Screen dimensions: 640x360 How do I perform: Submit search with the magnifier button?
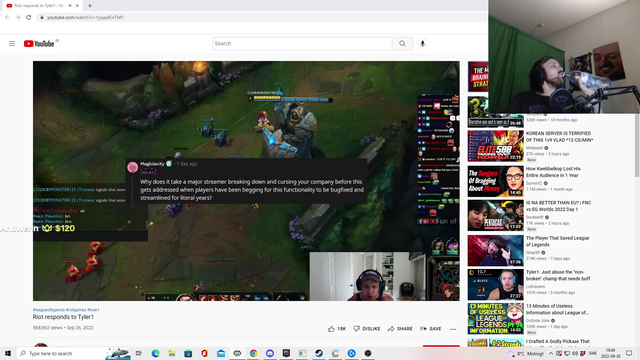click(x=402, y=44)
